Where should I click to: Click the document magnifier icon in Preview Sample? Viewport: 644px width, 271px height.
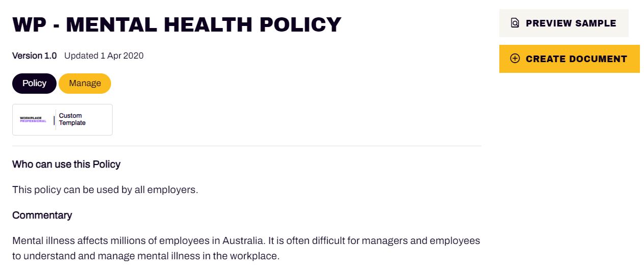click(515, 23)
